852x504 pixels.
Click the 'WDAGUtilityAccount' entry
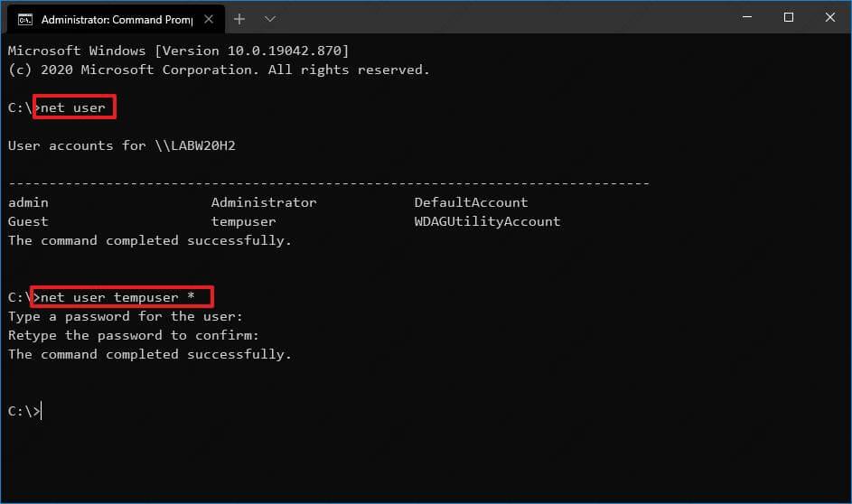(487, 221)
